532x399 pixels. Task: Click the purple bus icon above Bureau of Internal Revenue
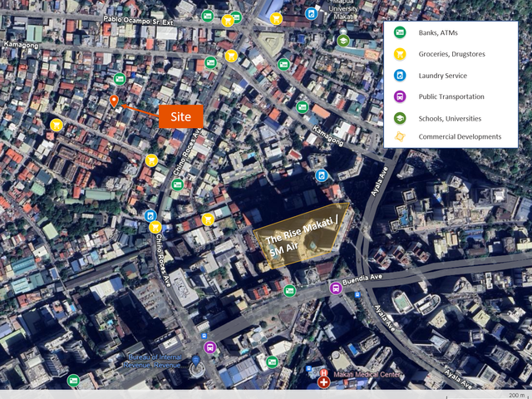click(210, 347)
